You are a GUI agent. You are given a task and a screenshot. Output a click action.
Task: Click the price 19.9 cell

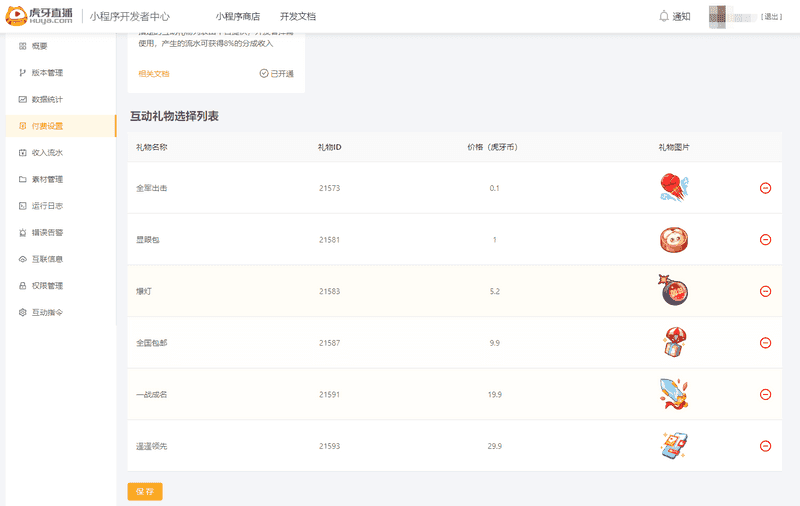point(494,394)
